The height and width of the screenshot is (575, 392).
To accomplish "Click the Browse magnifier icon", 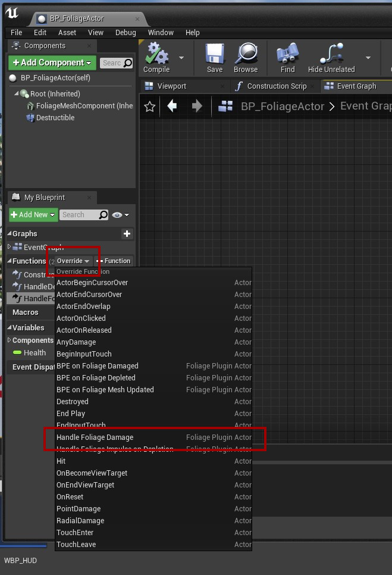I will 246,58.
